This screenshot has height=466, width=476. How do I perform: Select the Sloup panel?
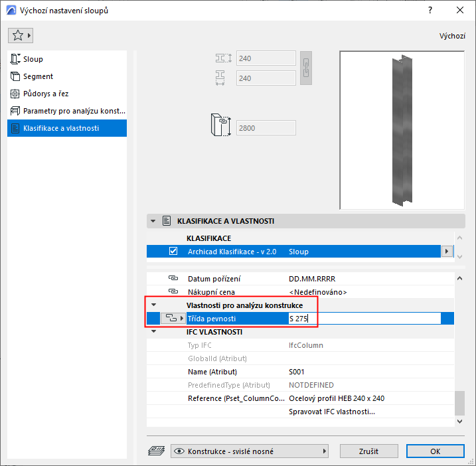pos(67,59)
